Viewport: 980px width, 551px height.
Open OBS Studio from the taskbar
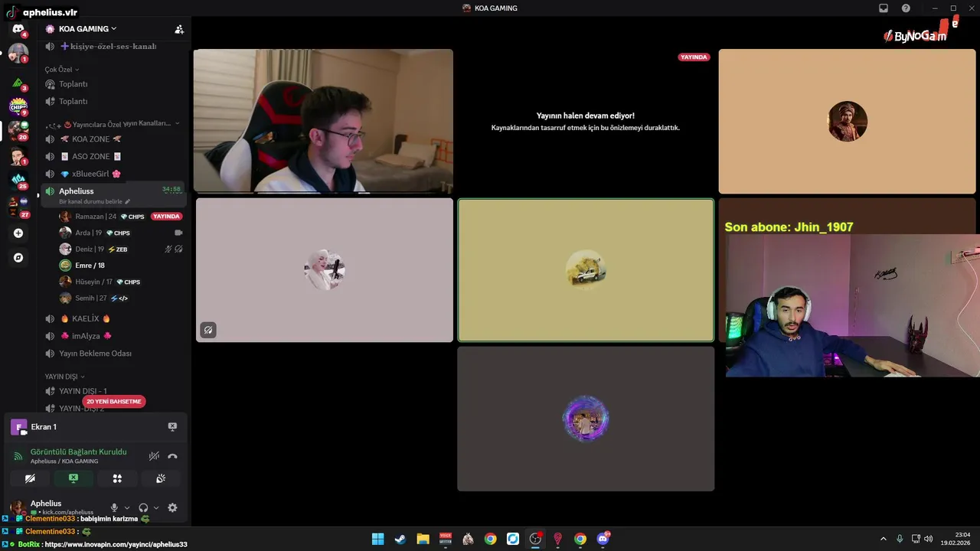(535, 539)
